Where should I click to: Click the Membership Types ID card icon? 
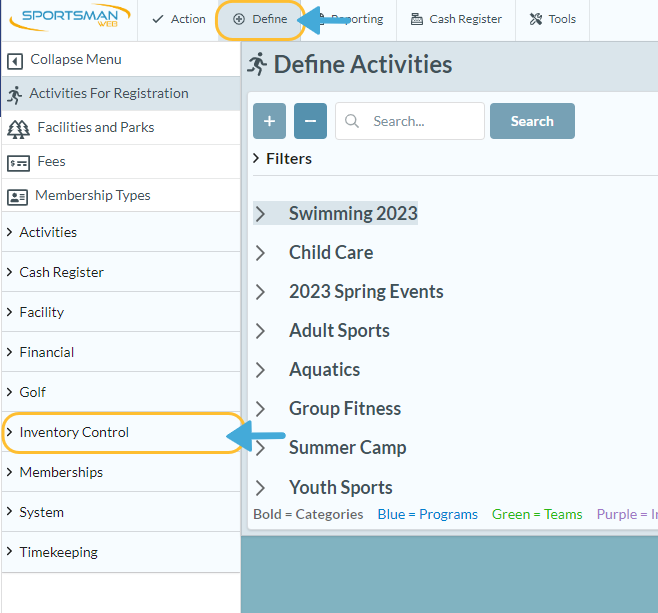click(17, 196)
